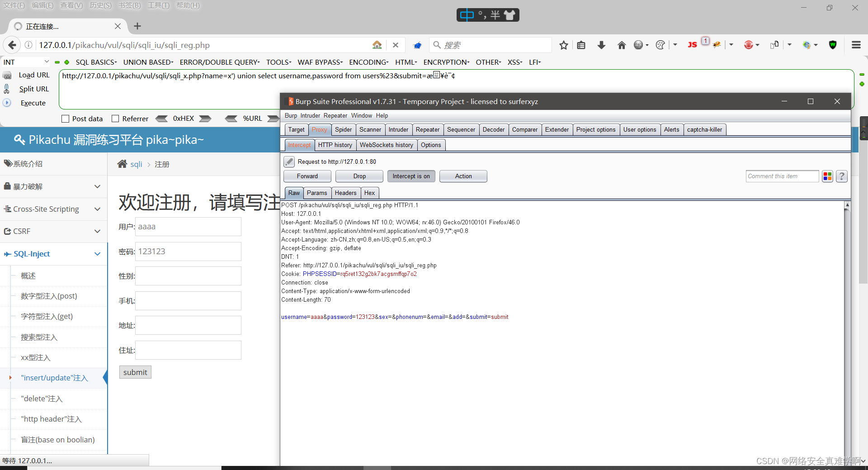Open the INT type dropdown in HackBar
The width and height of the screenshot is (868, 470).
(26, 62)
